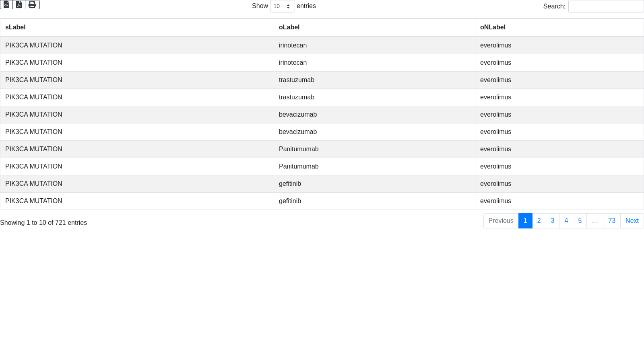Open page 4 in pagination
The image size is (644, 362).
click(566, 221)
